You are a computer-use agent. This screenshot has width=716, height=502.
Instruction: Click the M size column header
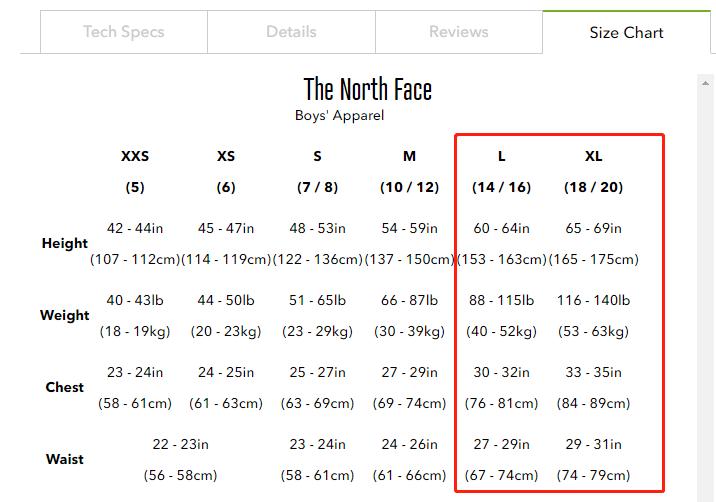pyautogui.click(x=410, y=156)
